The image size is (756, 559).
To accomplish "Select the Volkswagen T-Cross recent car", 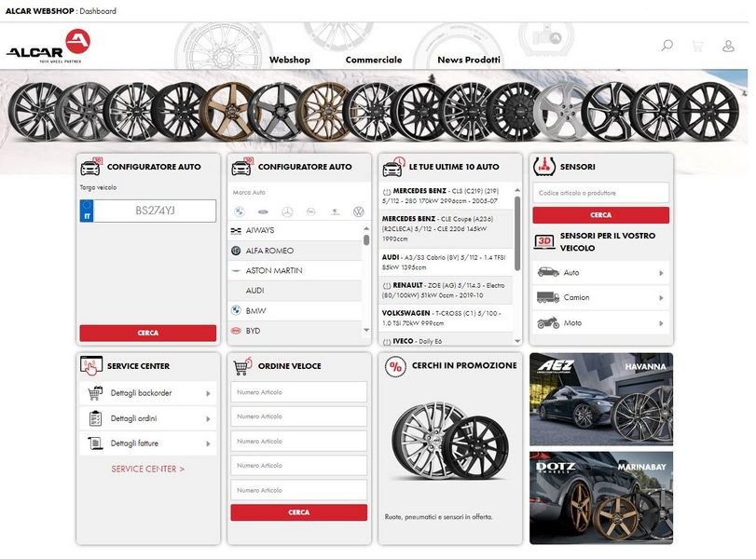I will pyautogui.click(x=446, y=318).
